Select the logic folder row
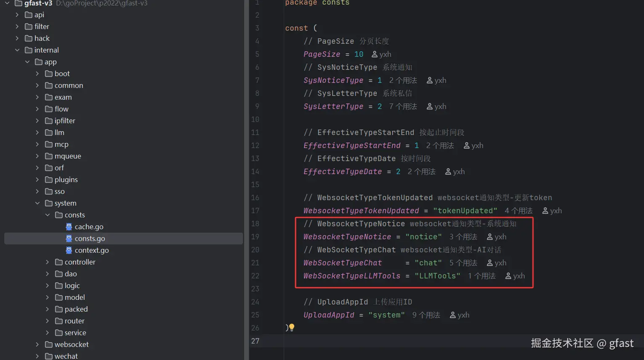The height and width of the screenshot is (360, 644). [124, 286]
